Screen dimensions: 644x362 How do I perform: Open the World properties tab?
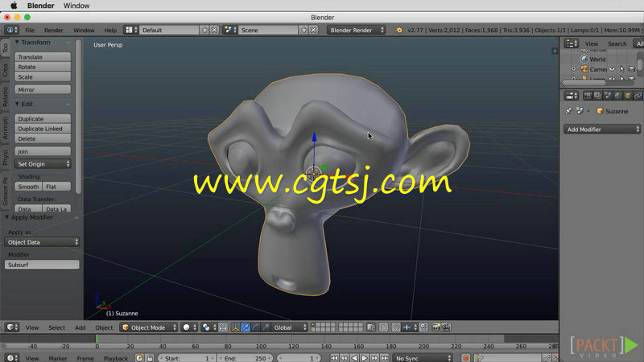click(617, 96)
